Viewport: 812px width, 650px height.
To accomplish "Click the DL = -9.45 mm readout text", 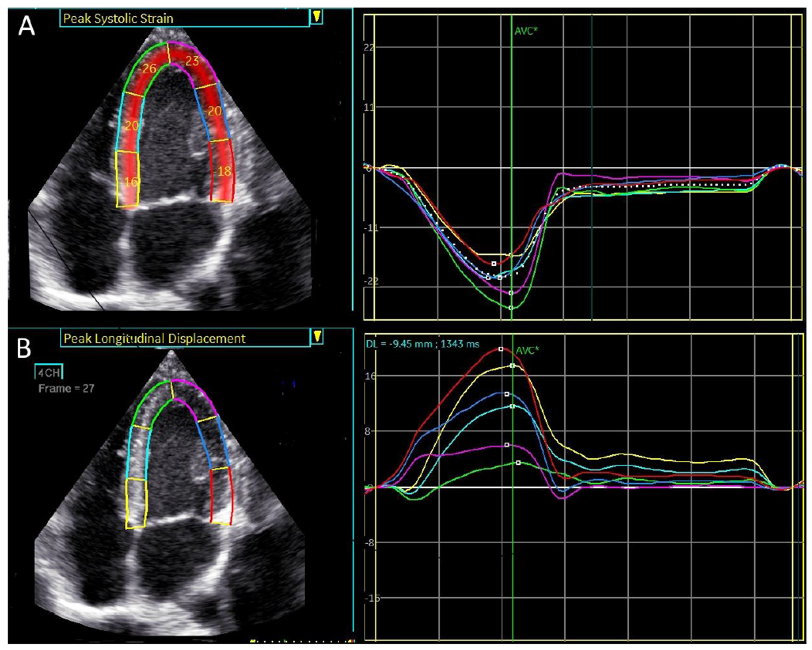I will coord(422,344).
